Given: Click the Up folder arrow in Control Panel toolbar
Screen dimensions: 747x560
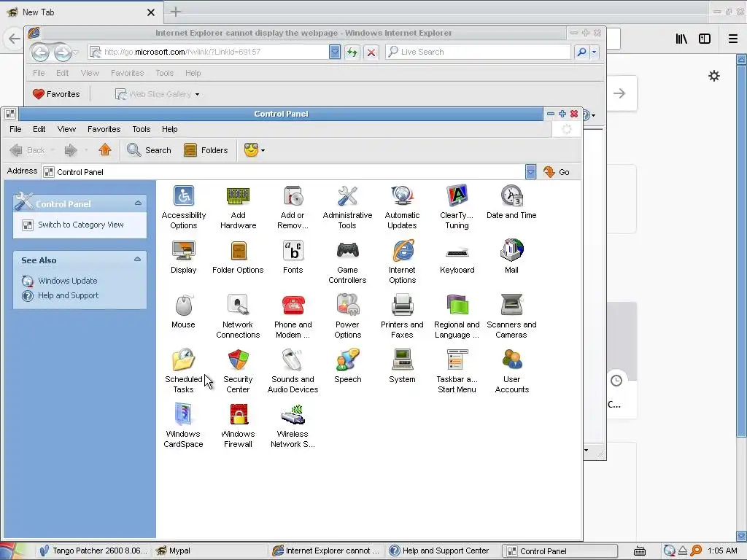Looking at the screenshot, I should click(105, 150).
